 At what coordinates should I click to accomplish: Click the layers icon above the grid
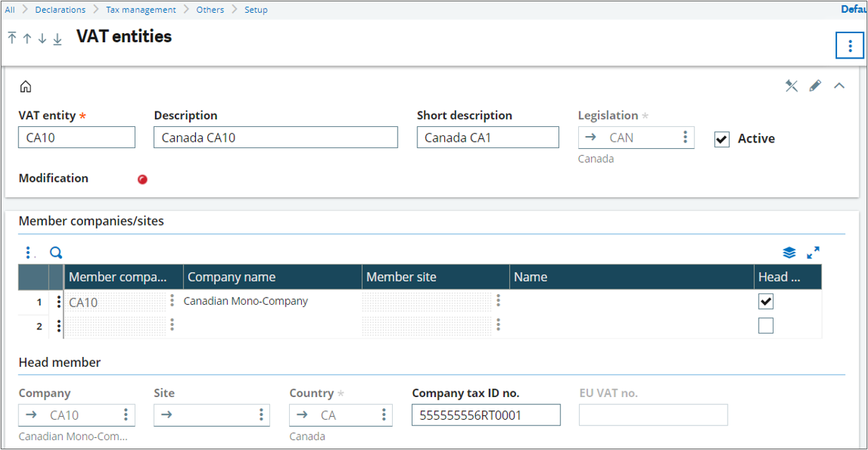(x=789, y=253)
